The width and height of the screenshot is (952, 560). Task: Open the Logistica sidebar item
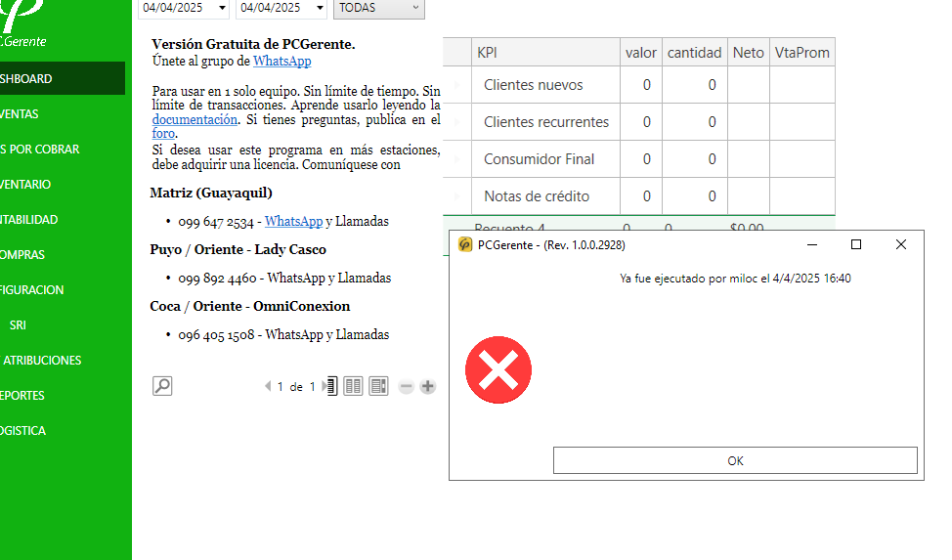(63, 431)
